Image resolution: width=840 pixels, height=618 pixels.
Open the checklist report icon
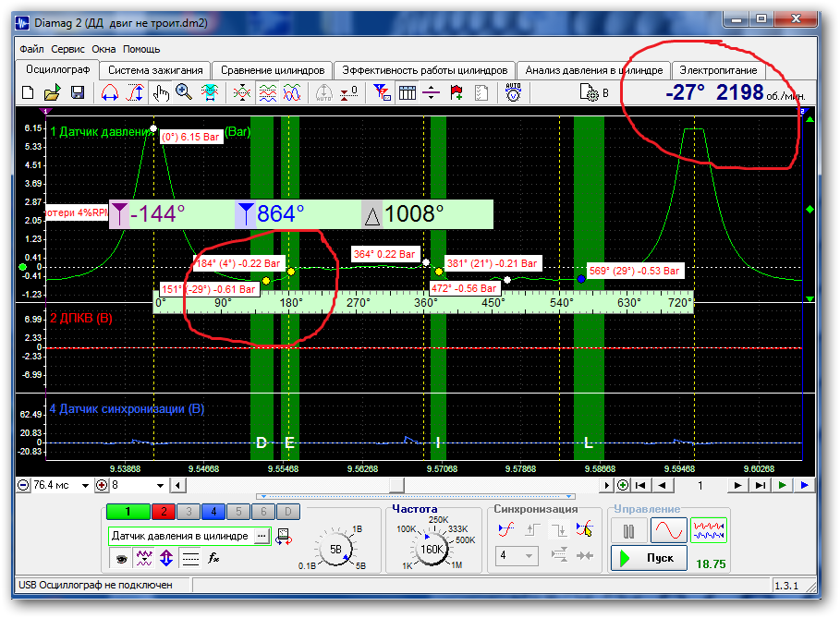481,92
